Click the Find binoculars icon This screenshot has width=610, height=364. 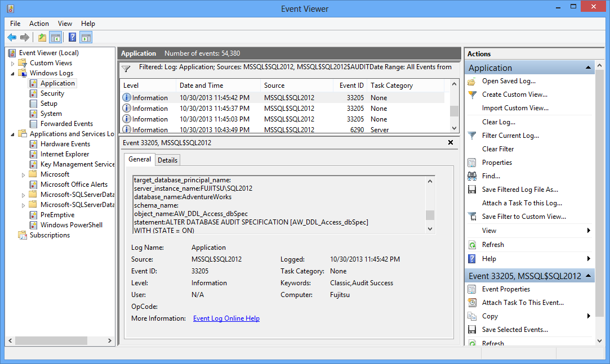tap(472, 176)
